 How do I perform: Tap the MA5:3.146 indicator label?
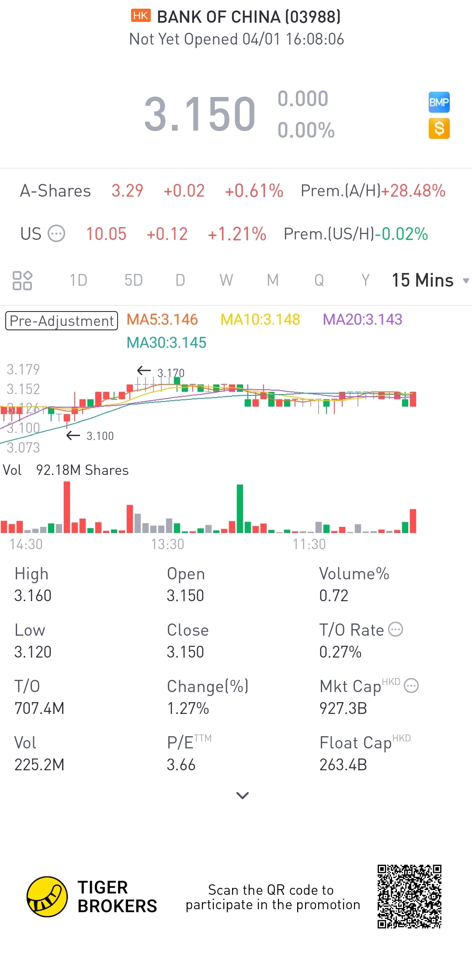coord(162,319)
